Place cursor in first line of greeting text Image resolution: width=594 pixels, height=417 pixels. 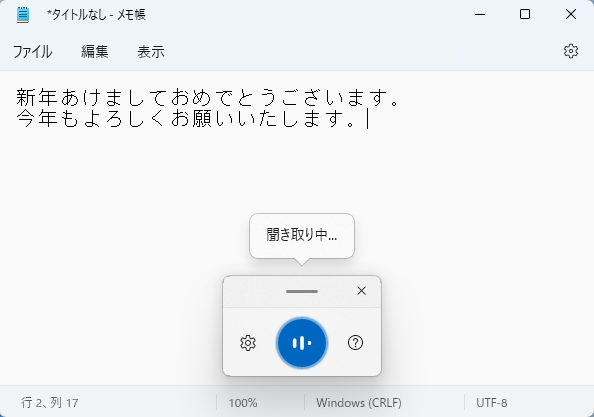tap(208, 97)
